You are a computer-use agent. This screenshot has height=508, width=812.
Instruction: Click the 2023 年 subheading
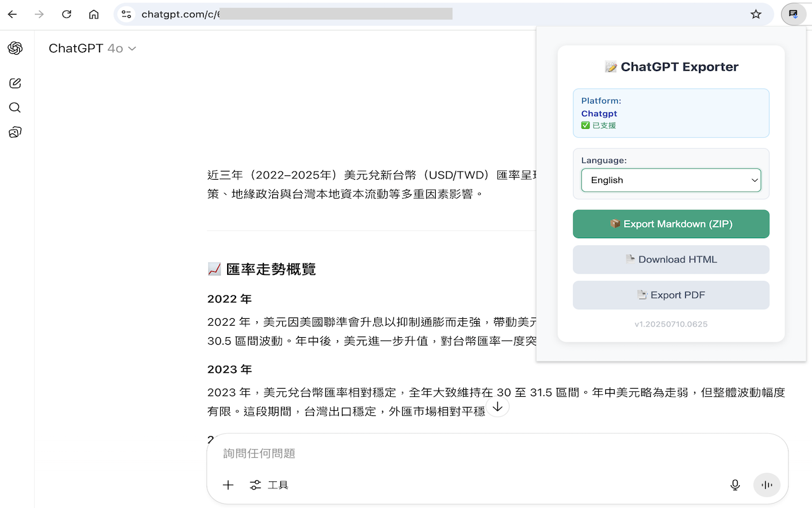pos(230,369)
